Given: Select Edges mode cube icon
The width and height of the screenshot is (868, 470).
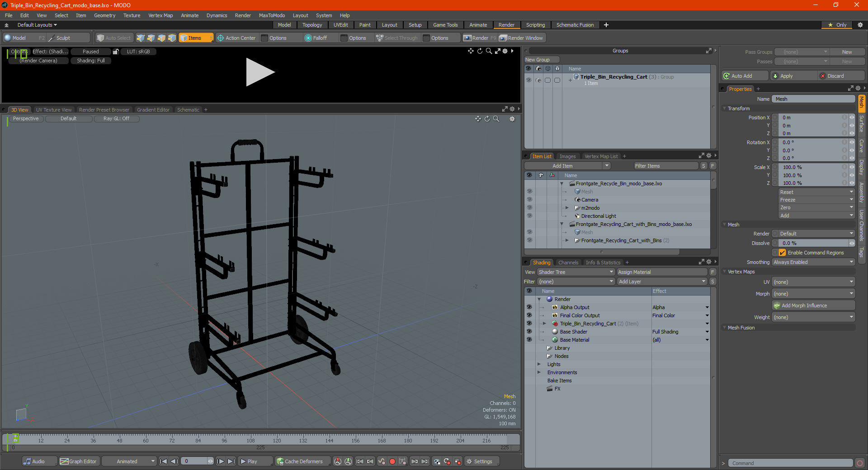Looking at the screenshot, I should point(151,38).
